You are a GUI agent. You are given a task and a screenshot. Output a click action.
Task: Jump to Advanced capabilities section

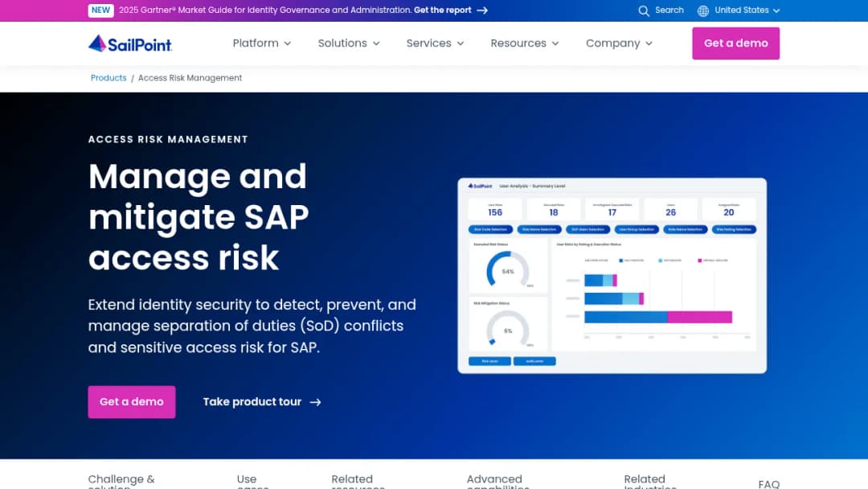pos(497,481)
